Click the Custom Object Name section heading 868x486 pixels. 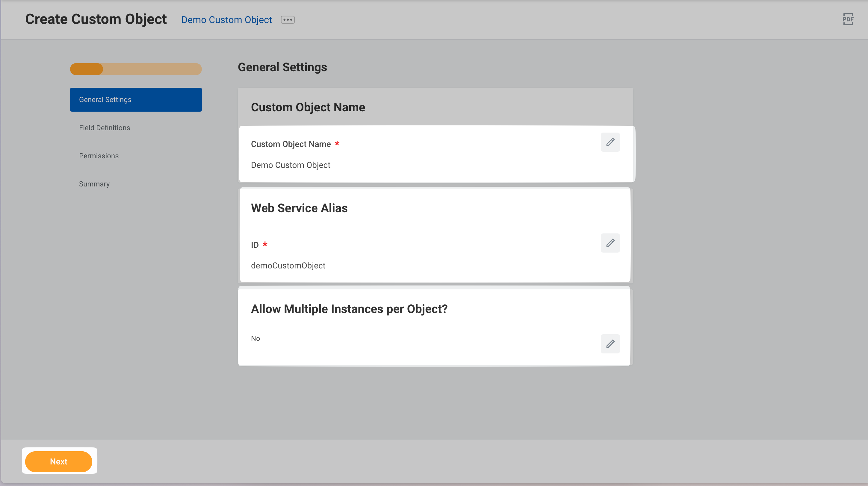[308, 107]
